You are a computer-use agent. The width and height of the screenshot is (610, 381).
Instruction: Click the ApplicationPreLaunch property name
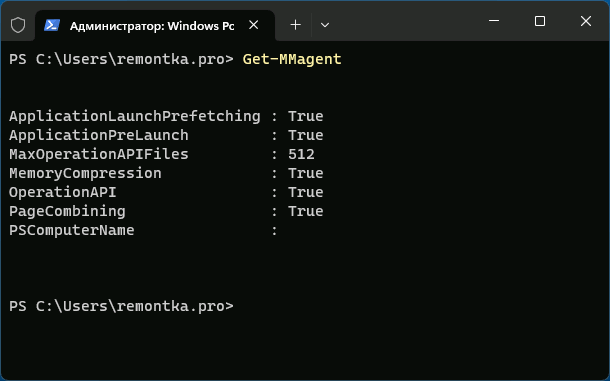[99, 135]
